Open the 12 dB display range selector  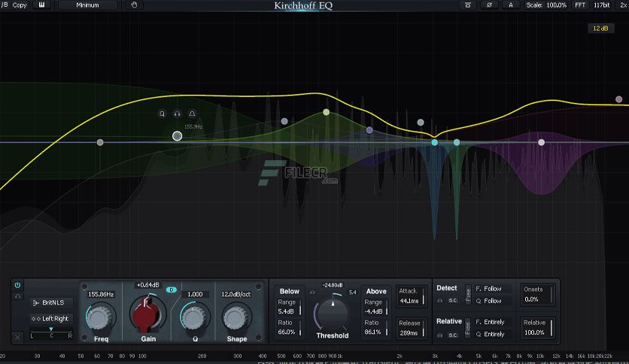click(600, 28)
